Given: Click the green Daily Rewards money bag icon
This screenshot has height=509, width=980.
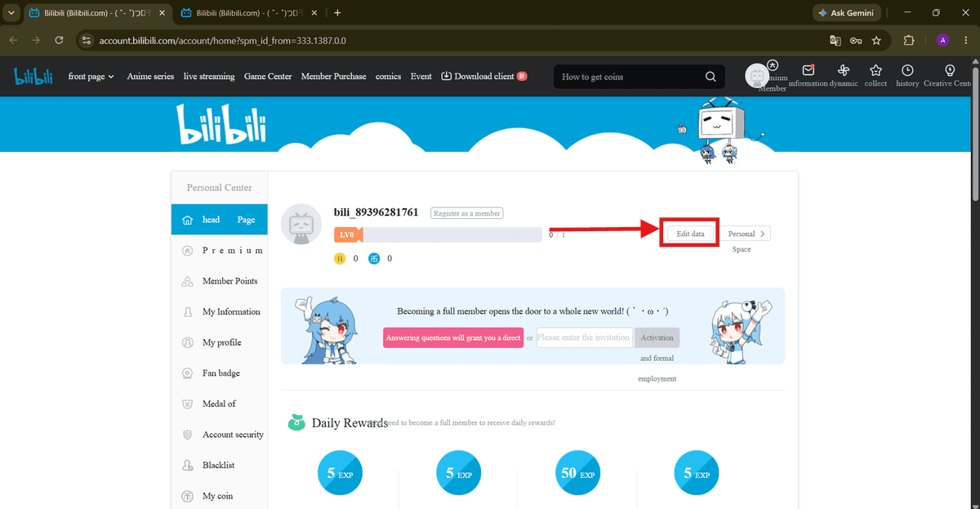Looking at the screenshot, I should (x=296, y=422).
